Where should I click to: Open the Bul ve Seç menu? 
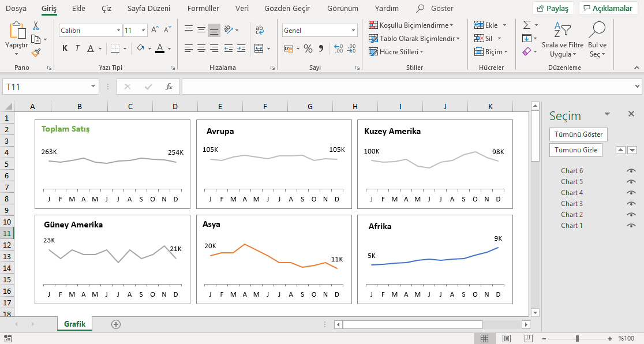click(597, 40)
